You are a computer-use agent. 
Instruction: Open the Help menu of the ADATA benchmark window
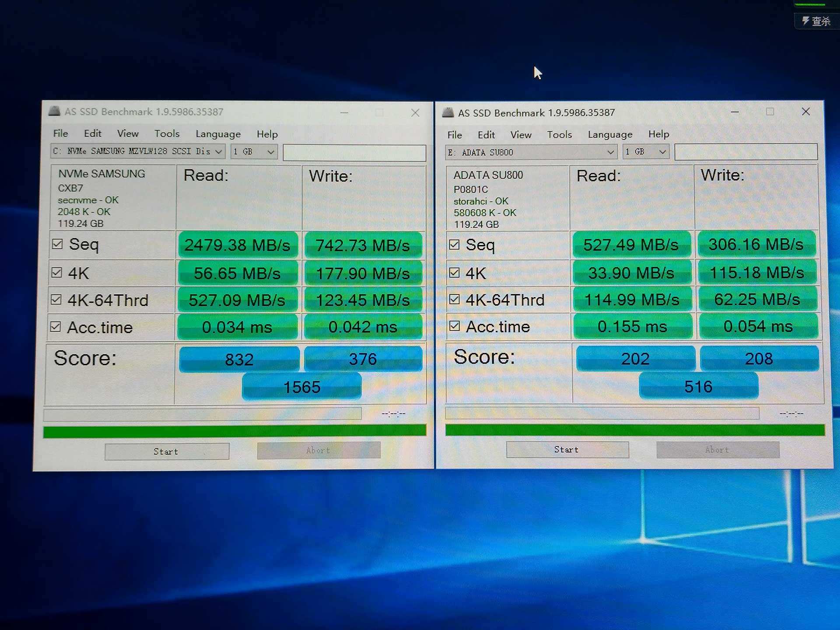659,135
